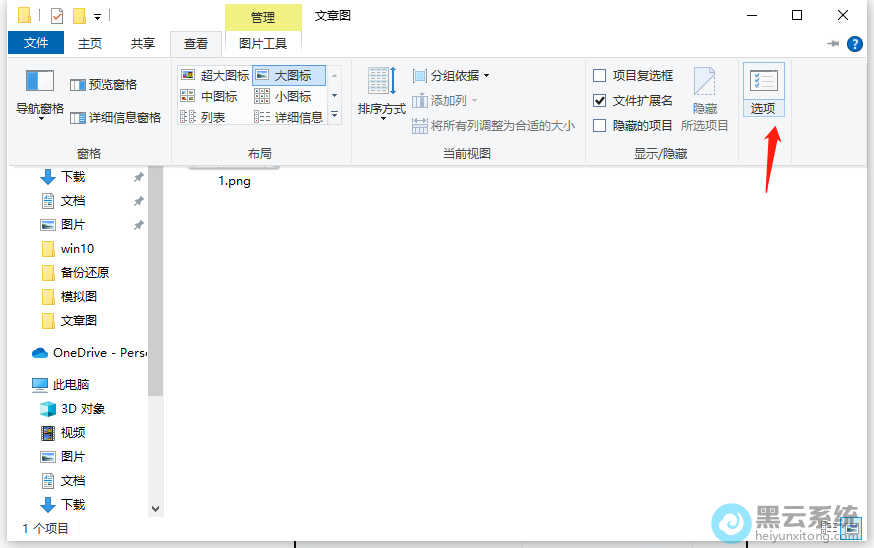Select 中图标 medium icons layout

pyautogui.click(x=209, y=96)
